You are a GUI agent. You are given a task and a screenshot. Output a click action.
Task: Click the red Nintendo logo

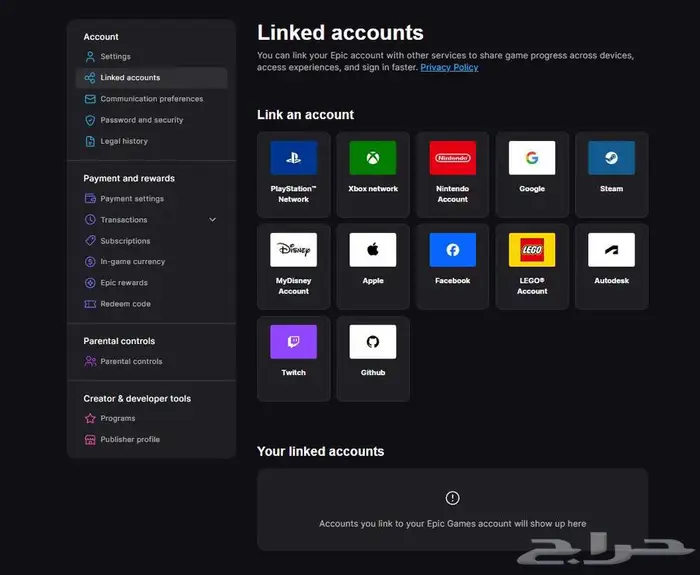tap(452, 158)
